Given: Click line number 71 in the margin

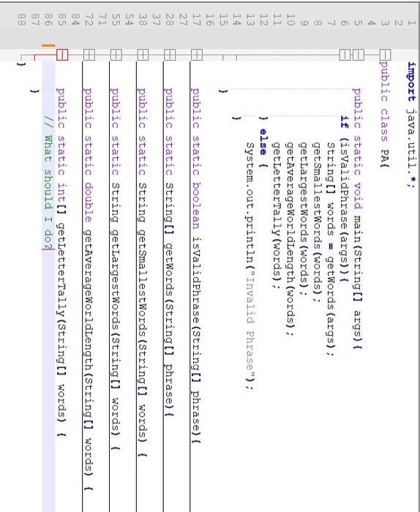Looking at the screenshot, I should (102, 20).
